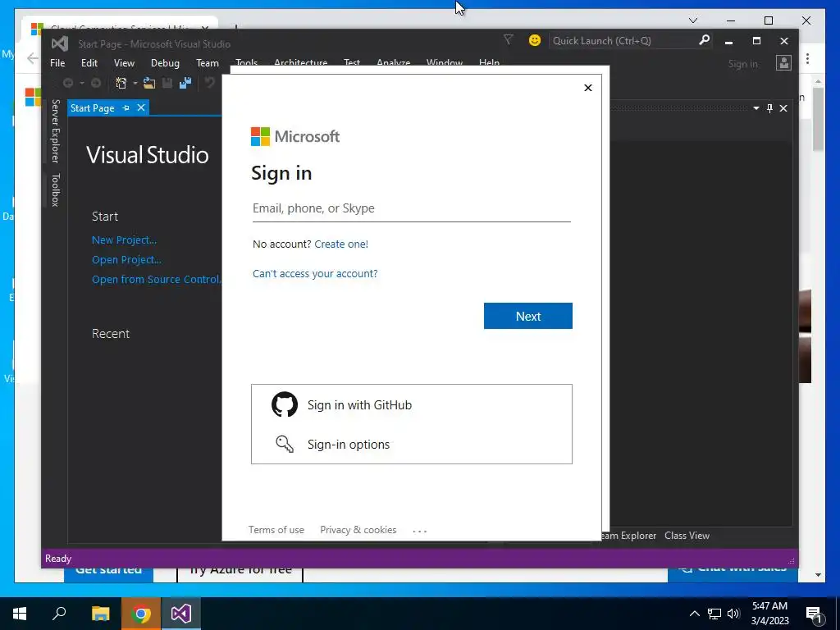
Task: Click Can't access your account? link
Action: (x=315, y=273)
